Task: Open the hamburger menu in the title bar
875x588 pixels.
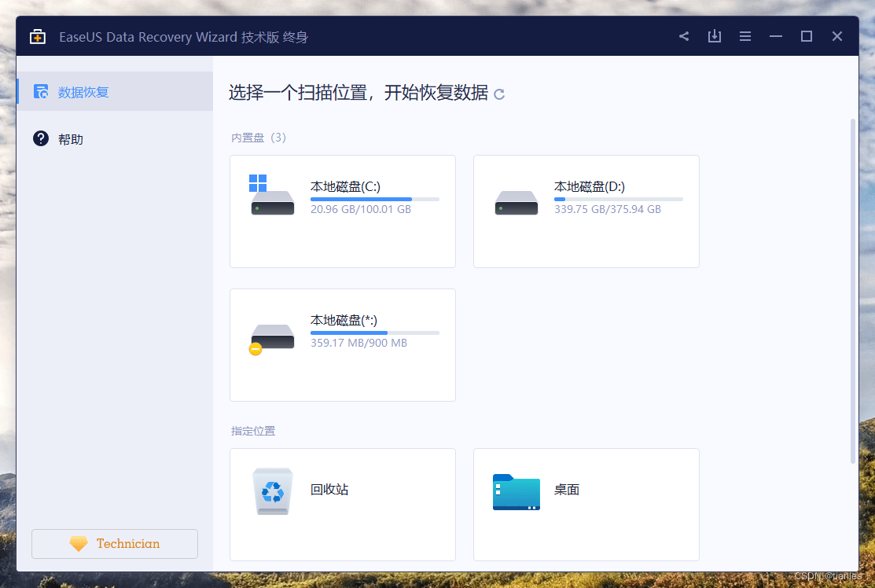Action: (x=744, y=35)
